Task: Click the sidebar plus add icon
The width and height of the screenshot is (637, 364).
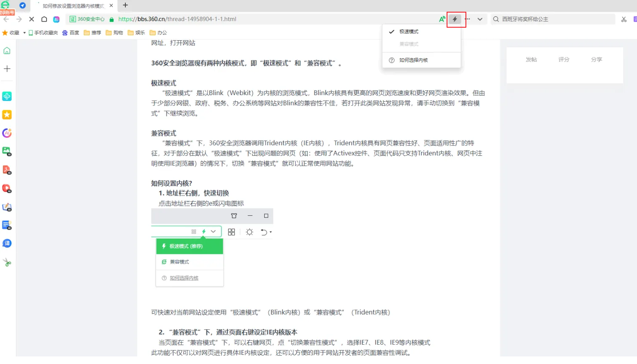Action: [x=7, y=69]
